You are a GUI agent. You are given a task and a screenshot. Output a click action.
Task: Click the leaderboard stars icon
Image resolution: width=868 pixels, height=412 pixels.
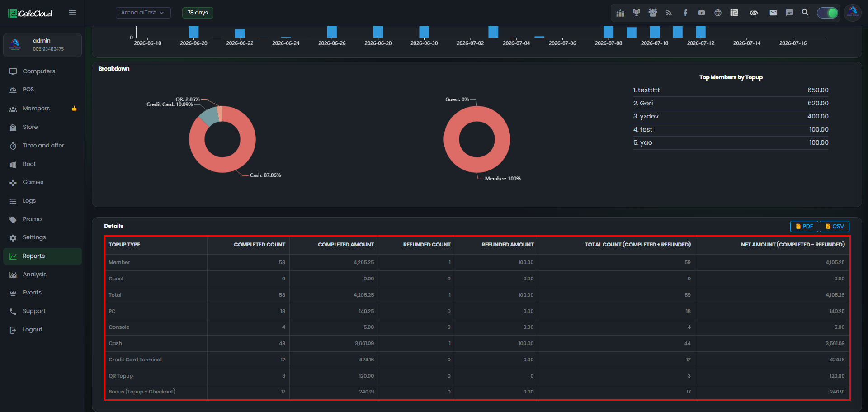620,13
